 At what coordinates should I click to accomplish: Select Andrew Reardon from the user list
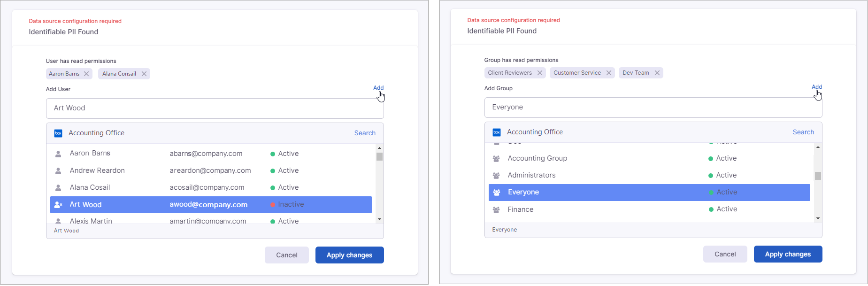(97, 170)
